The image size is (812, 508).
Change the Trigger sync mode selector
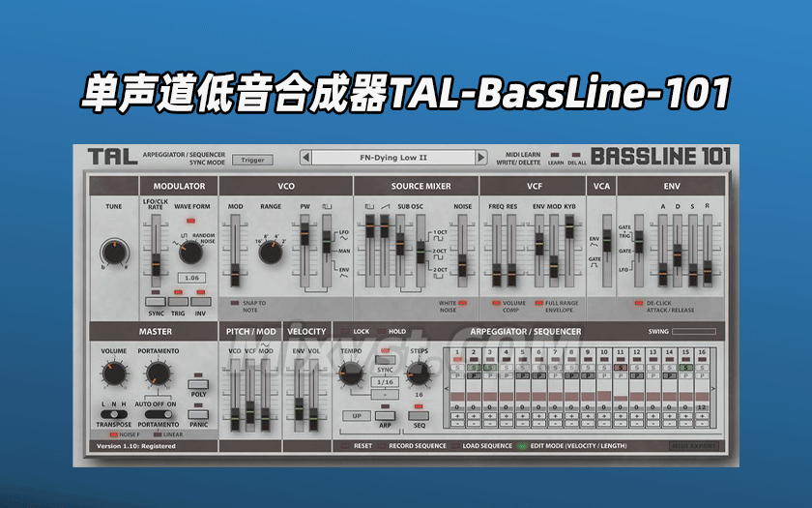pos(252,161)
